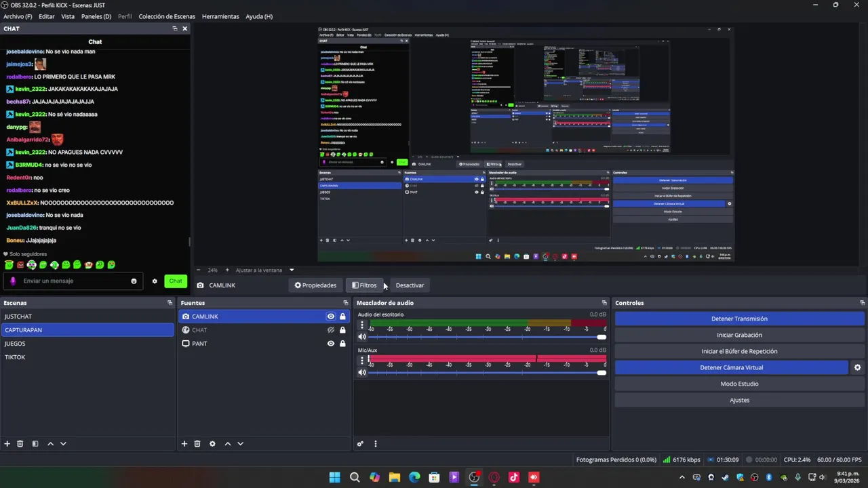Open emoji picker in message box

pyautogui.click(x=134, y=281)
